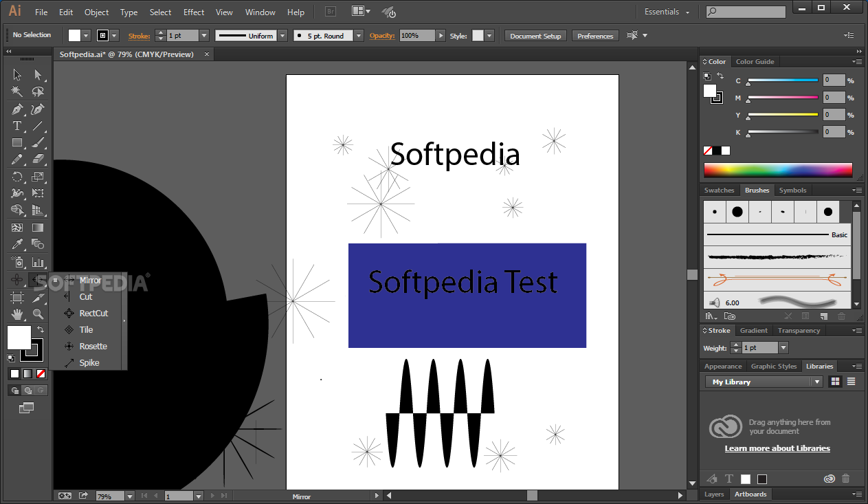Select the Eraser tool

tap(38, 160)
